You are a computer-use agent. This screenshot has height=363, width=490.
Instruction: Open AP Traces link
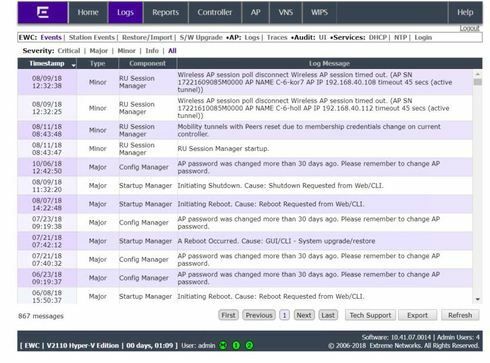(277, 37)
